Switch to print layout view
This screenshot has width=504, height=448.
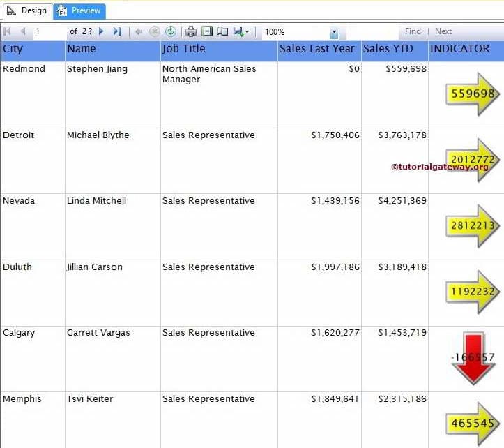207,31
